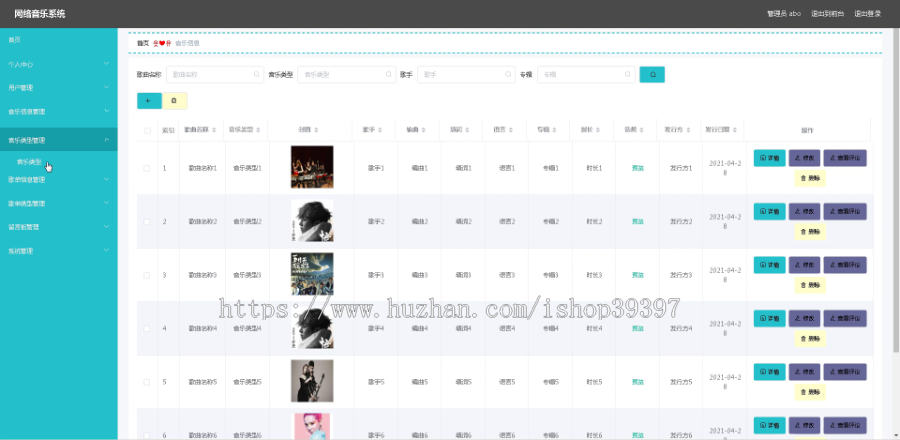Sort by 专辑 column arrows

point(554,130)
